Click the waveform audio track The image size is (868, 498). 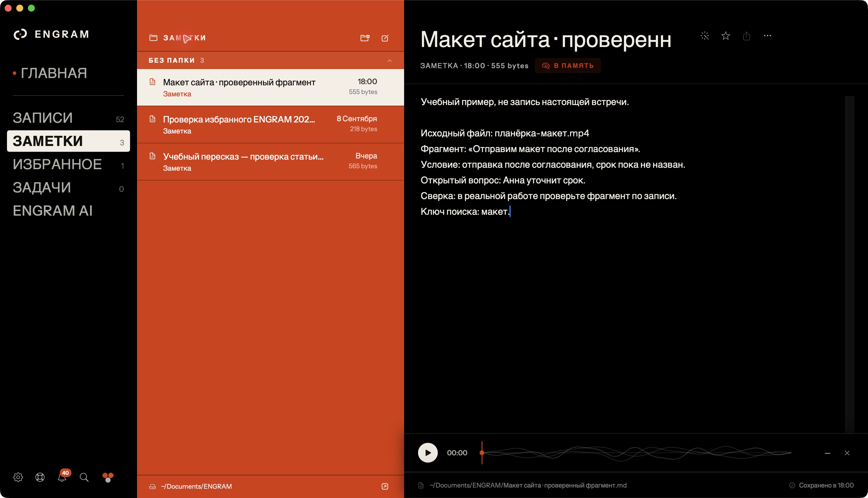tap(636, 453)
